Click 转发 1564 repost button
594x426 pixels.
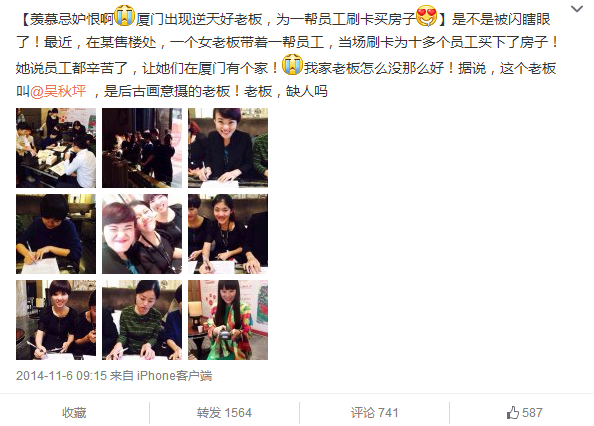click(224, 412)
